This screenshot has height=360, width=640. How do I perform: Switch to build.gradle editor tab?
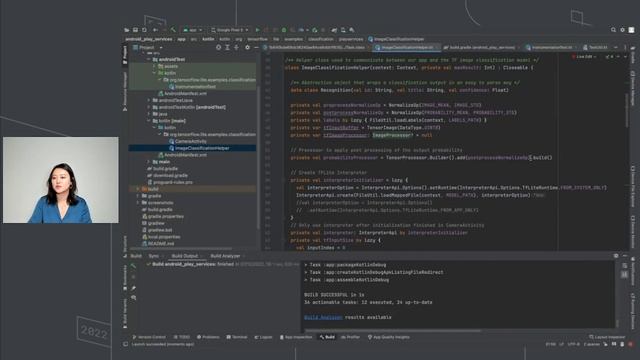click(x=482, y=47)
